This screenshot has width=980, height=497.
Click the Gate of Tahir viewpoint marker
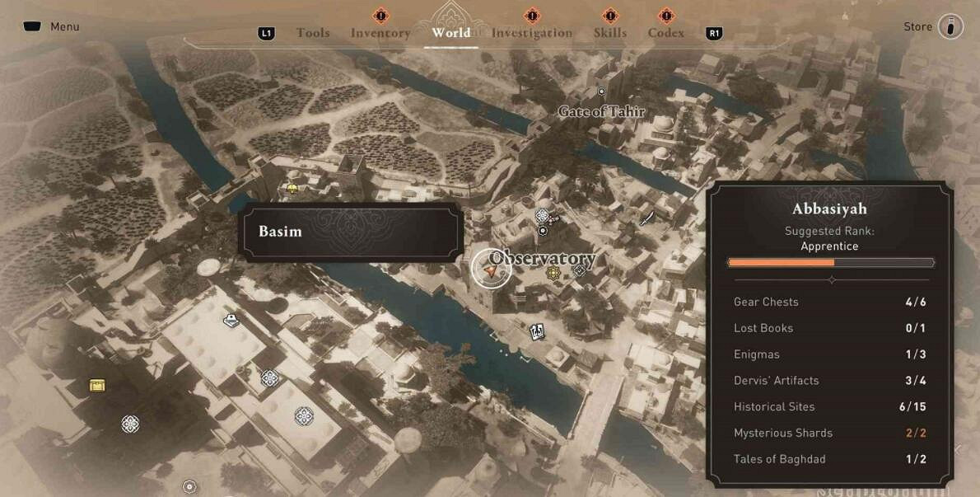point(601,91)
